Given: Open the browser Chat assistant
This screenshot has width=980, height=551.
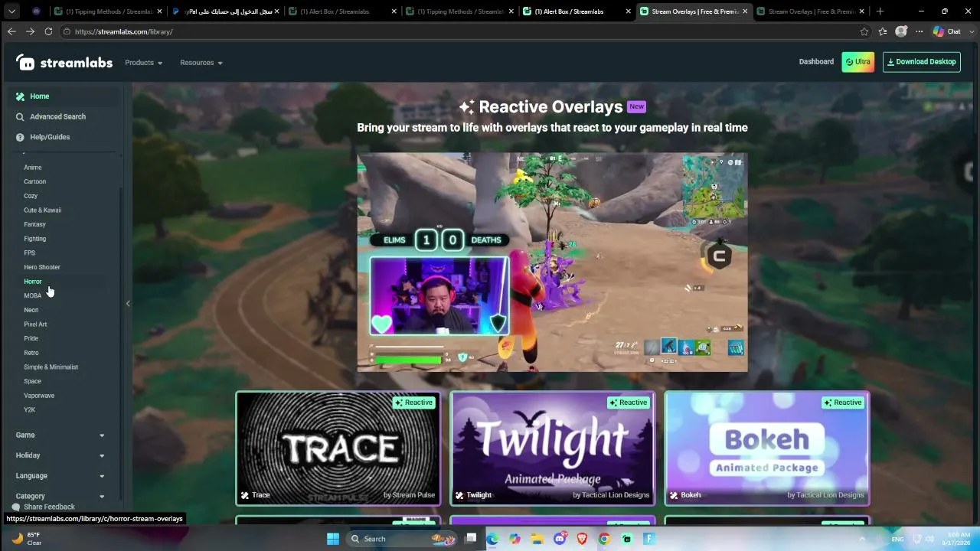Looking at the screenshot, I should click(947, 31).
